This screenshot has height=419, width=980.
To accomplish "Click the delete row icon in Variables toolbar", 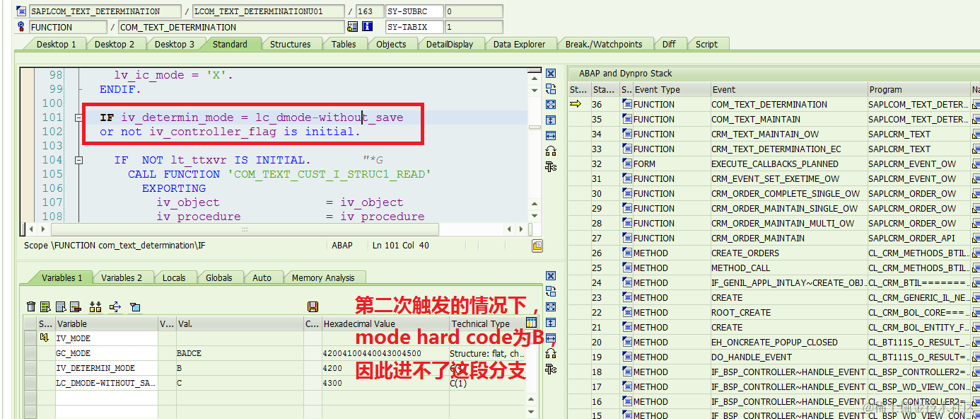I will point(76,306).
